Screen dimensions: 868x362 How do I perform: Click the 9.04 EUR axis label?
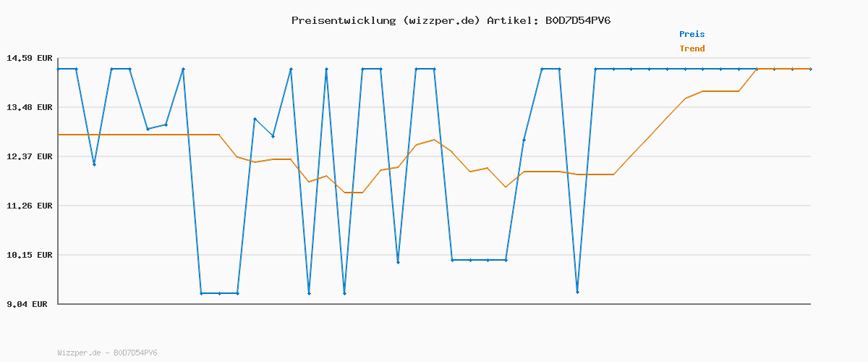point(27,304)
